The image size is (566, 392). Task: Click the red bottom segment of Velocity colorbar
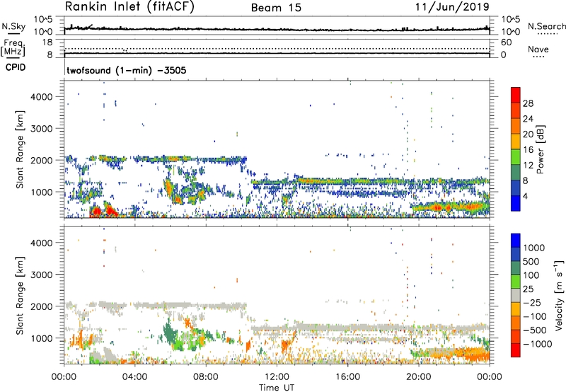[x=516, y=350]
